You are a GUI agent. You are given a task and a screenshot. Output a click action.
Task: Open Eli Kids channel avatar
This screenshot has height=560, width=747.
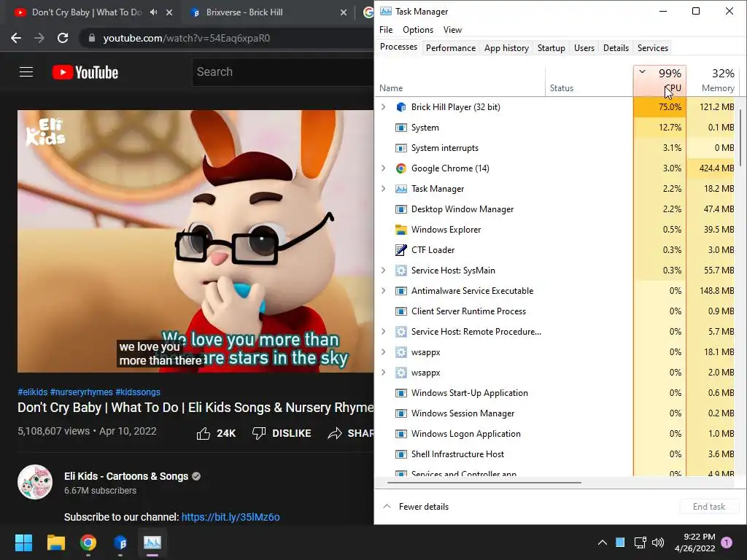tap(35, 482)
